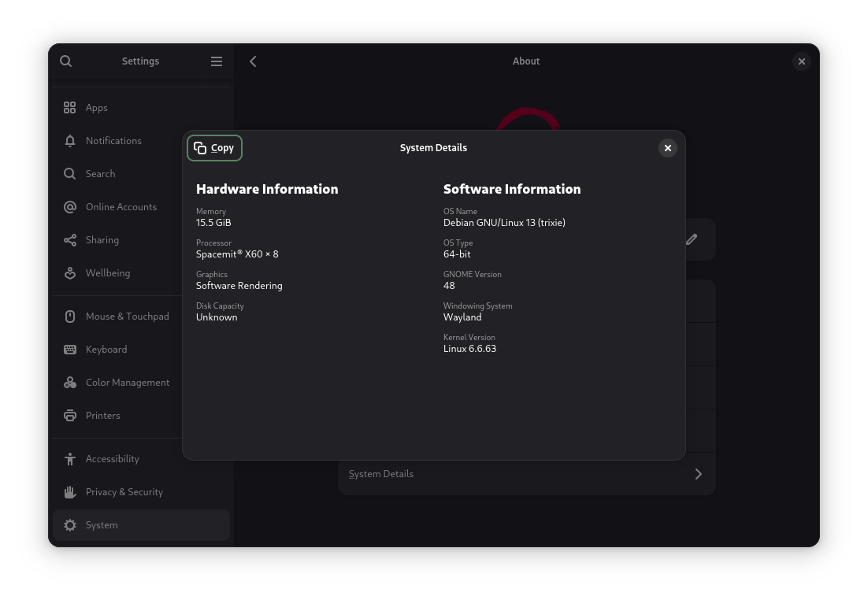Select the System item in sidebar
Screen dimensions: 868x600
coord(102,525)
